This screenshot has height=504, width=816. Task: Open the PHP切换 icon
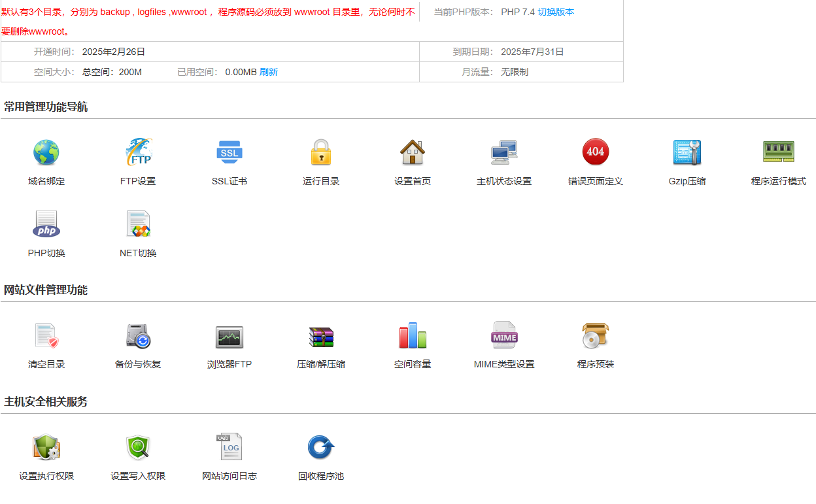46,224
